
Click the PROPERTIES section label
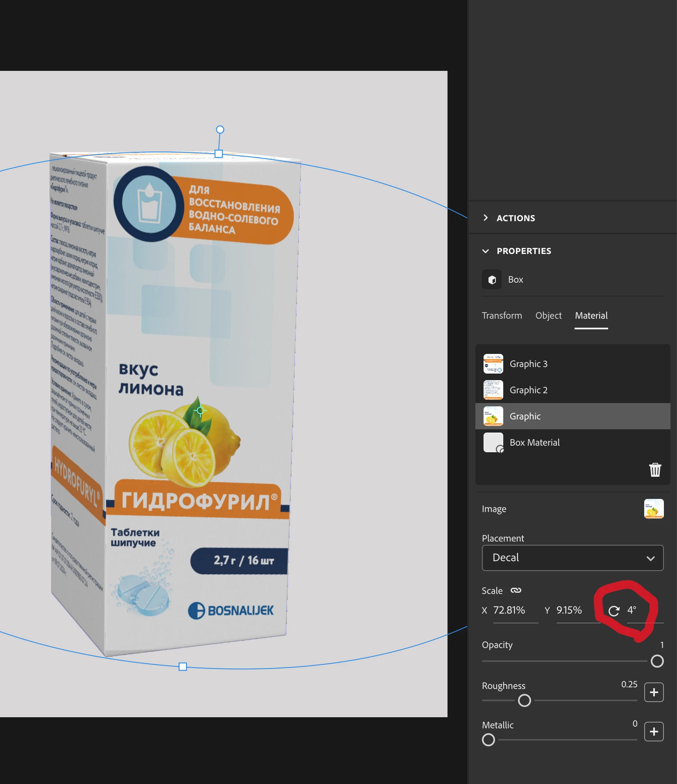pyautogui.click(x=524, y=251)
